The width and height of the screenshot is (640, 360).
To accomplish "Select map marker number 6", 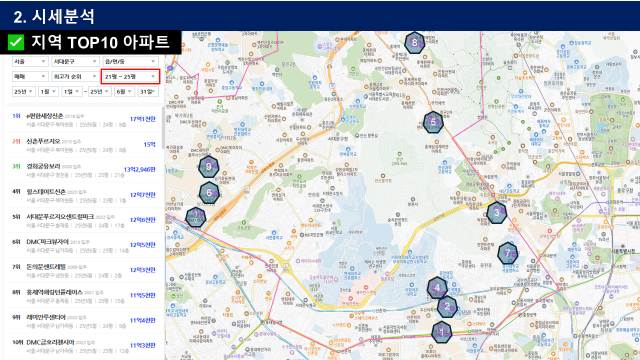I will (209, 193).
